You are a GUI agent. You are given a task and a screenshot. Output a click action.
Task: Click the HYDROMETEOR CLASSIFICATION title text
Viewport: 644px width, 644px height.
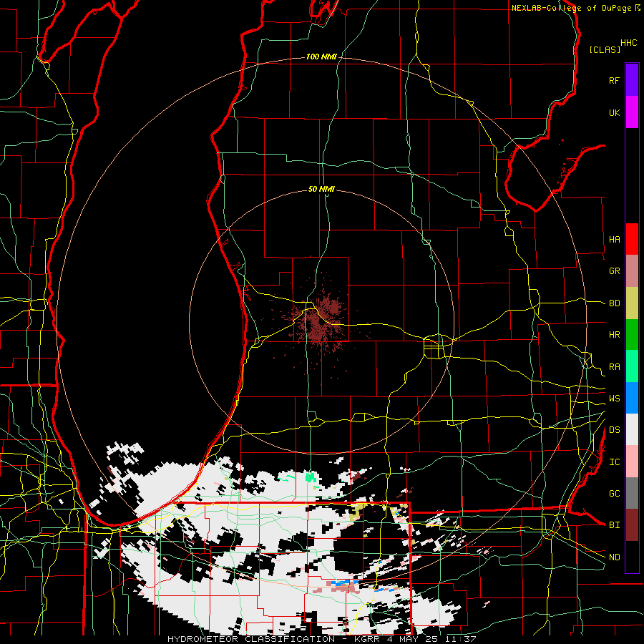click(x=251, y=639)
